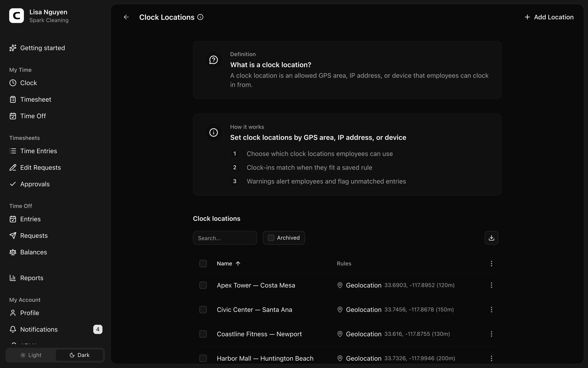Viewport: 588px width, 368px height.
Task: Click coordinates 33.7326, -117.9946 (200m)
Action: 420,358
